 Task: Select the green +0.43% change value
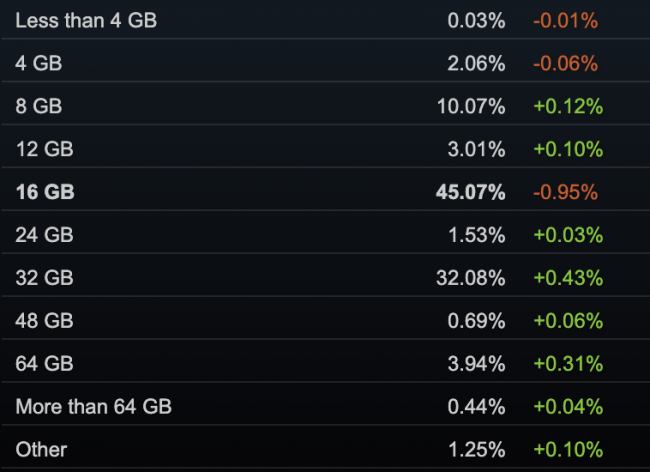567,278
